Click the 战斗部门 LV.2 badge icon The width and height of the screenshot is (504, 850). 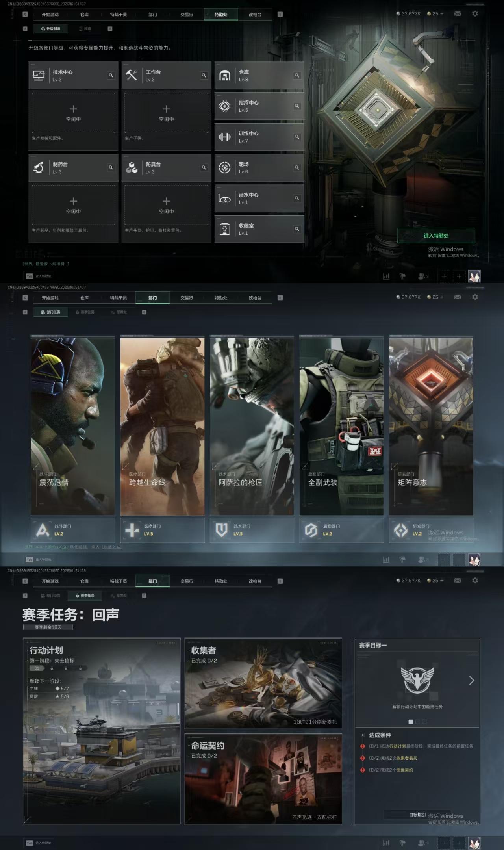42,530
